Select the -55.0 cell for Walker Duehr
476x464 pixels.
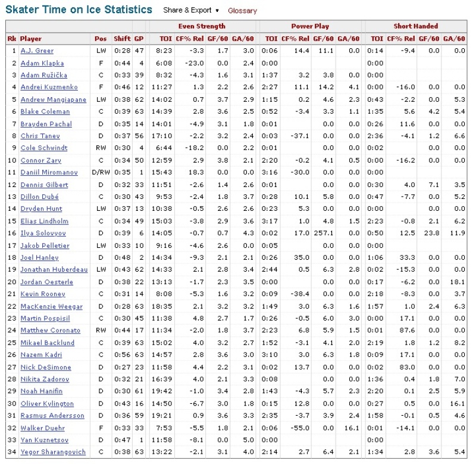click(300, 428)
